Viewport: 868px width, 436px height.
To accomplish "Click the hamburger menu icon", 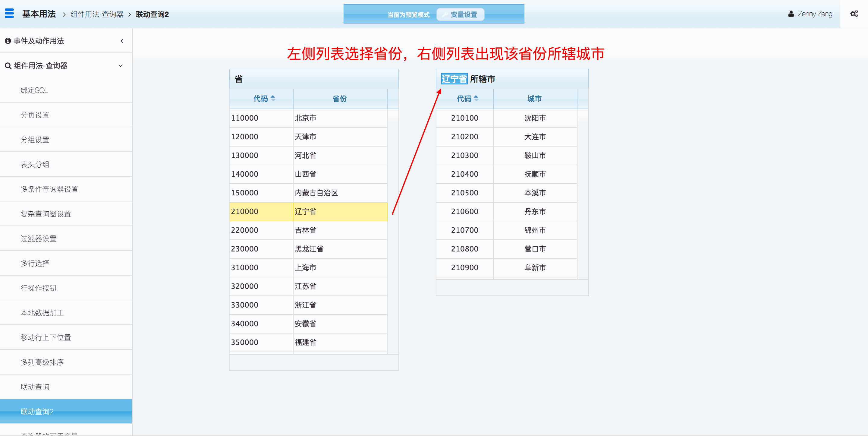I will [x=9, y=14].
